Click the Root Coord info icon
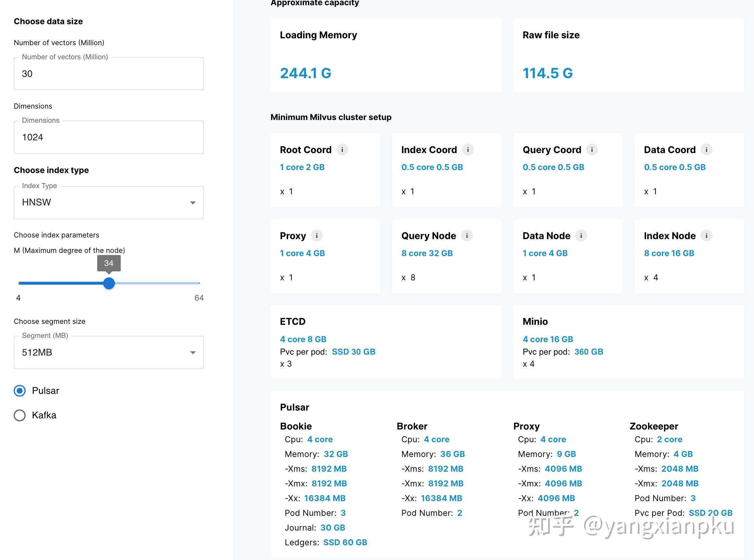 pos(342,149)
